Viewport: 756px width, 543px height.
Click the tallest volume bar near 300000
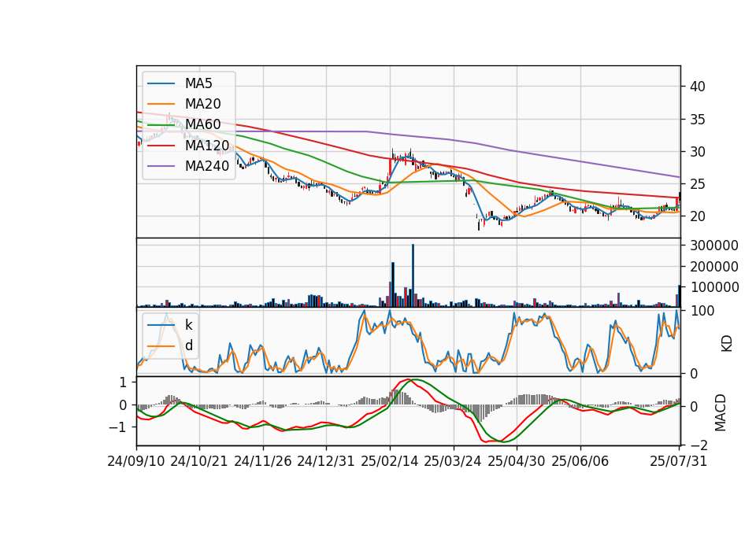pos(413,275)
